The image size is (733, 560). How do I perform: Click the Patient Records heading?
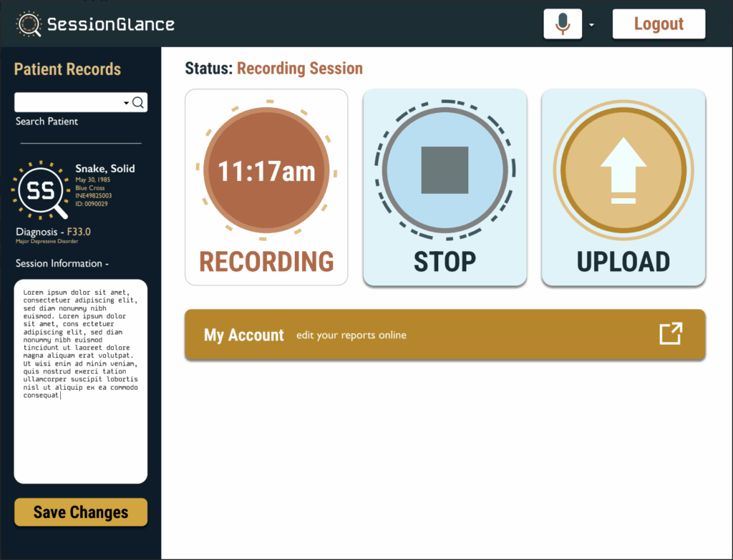click(x=67, y=69)
